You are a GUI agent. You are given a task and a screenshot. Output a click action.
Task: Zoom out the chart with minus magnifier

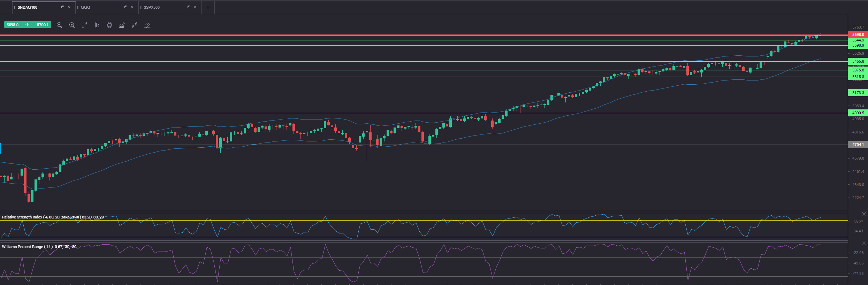point(59,25)
